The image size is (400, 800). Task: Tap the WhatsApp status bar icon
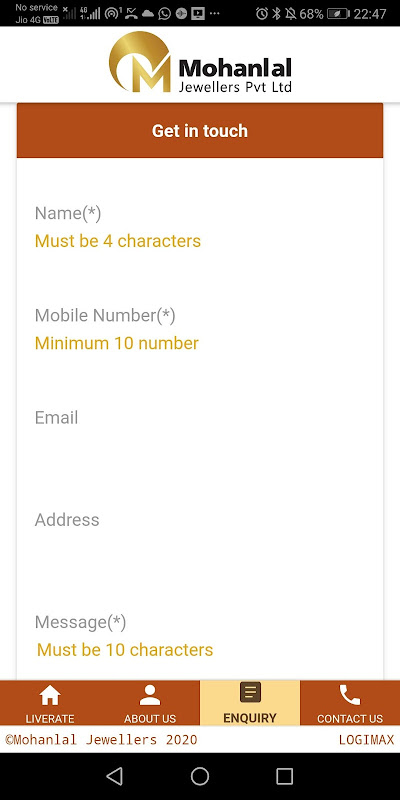tap(164, 13)
